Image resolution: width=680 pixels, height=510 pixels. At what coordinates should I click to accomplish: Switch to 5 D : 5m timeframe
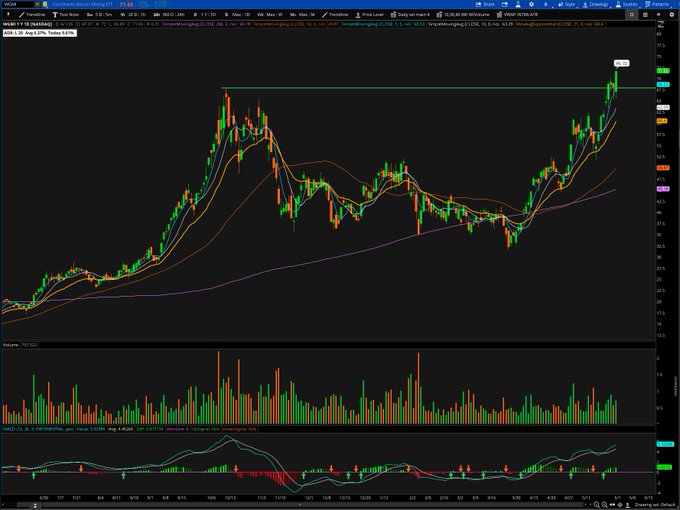coord(100,14)
